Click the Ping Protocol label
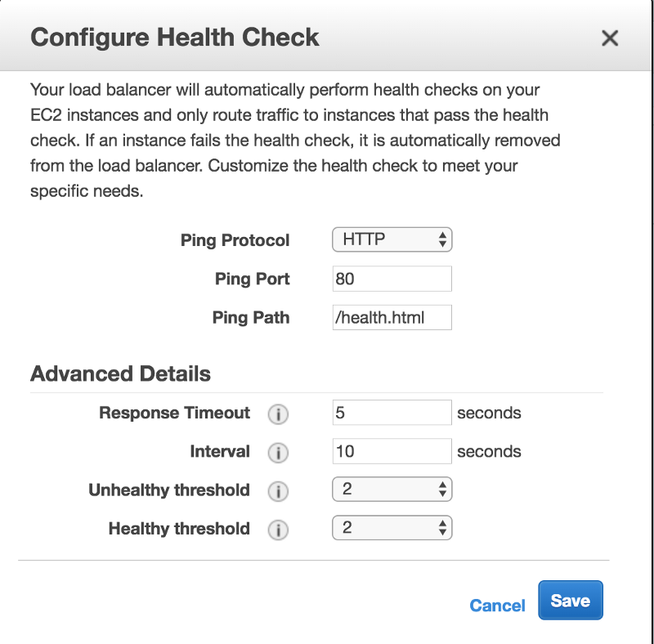 pyautogui.click(x=235, y=240)
